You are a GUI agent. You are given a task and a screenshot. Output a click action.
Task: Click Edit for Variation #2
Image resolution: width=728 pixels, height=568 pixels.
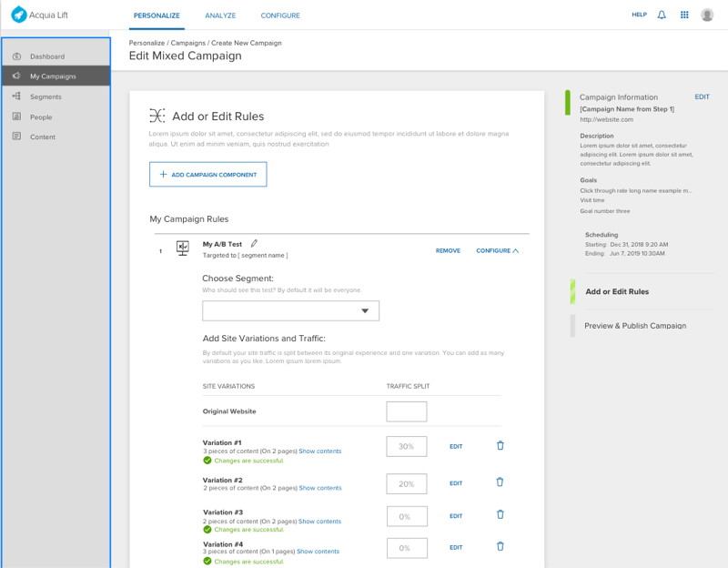(456, 483)
